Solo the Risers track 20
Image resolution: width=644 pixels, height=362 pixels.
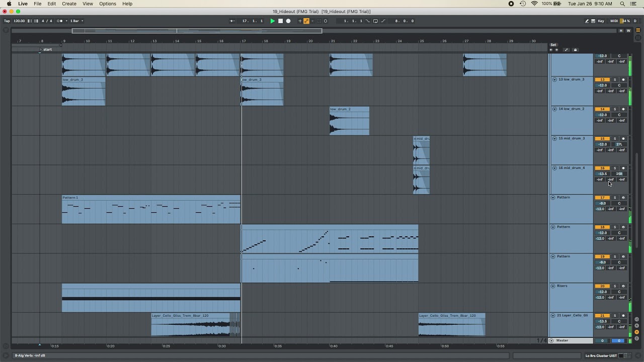614,286
